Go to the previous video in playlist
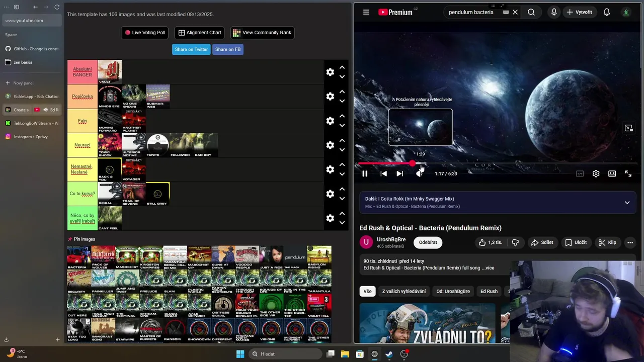Screen dimensions: 644x362 coord(383,173)
